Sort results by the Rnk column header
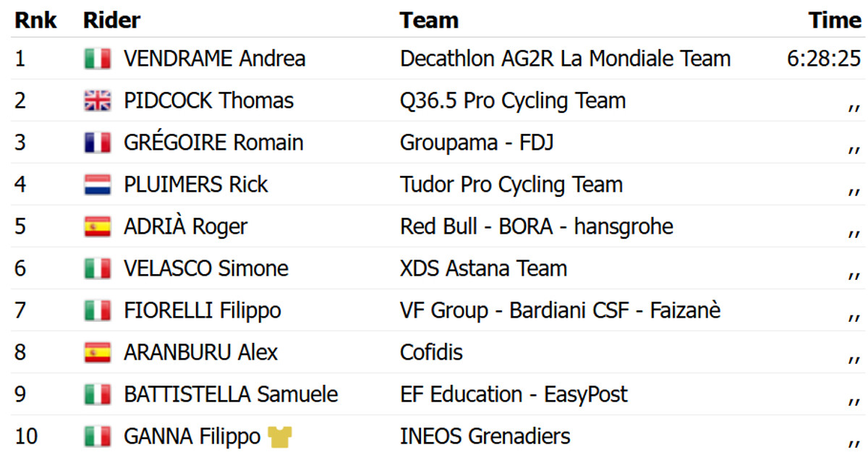 tap(35, 20)
